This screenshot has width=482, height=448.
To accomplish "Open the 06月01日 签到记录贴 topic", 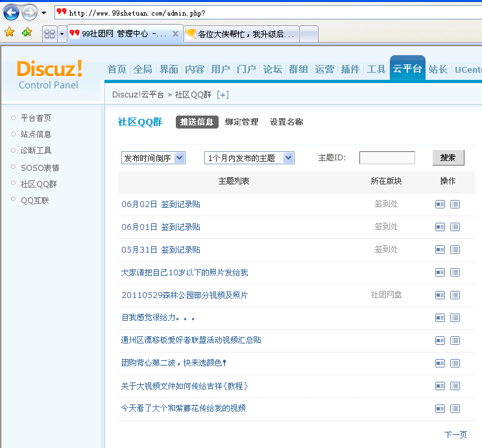I will (x=161, y=227).
